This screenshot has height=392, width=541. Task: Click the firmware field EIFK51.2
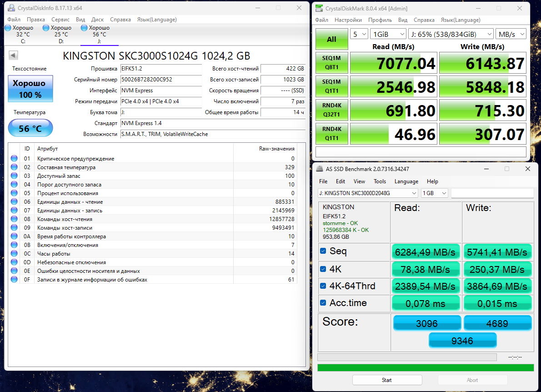161,69
